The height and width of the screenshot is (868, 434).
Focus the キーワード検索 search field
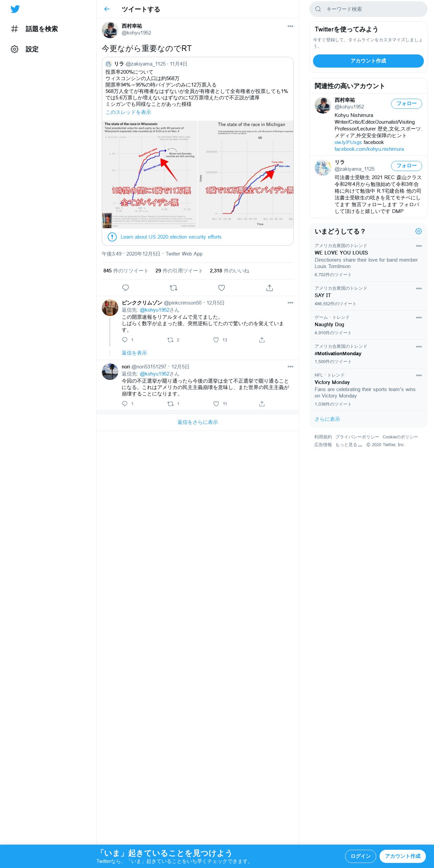(368, 9)
